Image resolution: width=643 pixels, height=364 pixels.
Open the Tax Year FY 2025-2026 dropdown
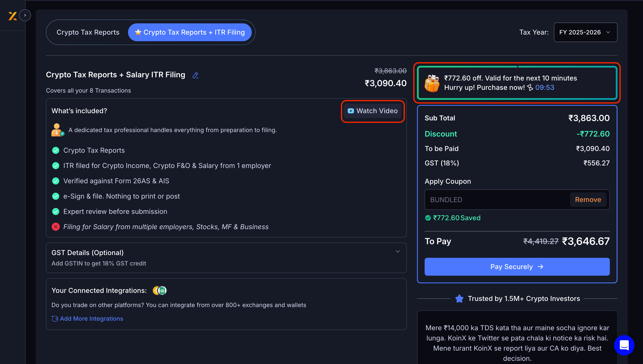585,32
